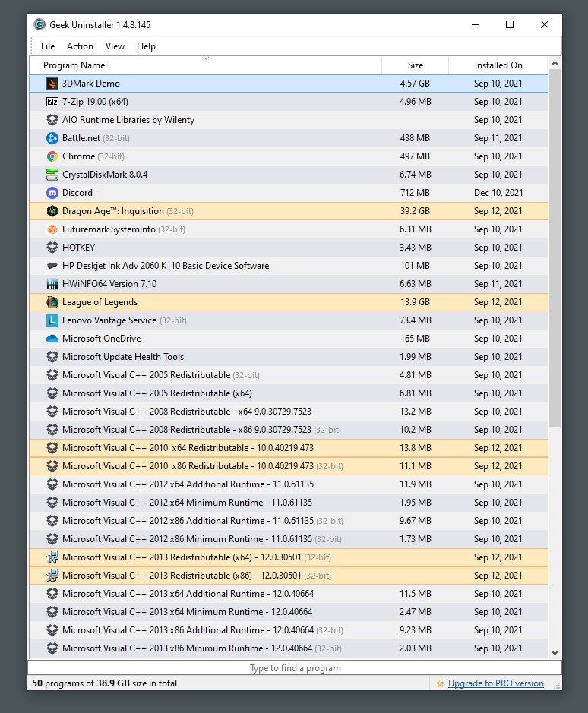Viewport: 588px width, 713px height.
Task: Select the 39.2 GB size cell
Action: point(415,211)
